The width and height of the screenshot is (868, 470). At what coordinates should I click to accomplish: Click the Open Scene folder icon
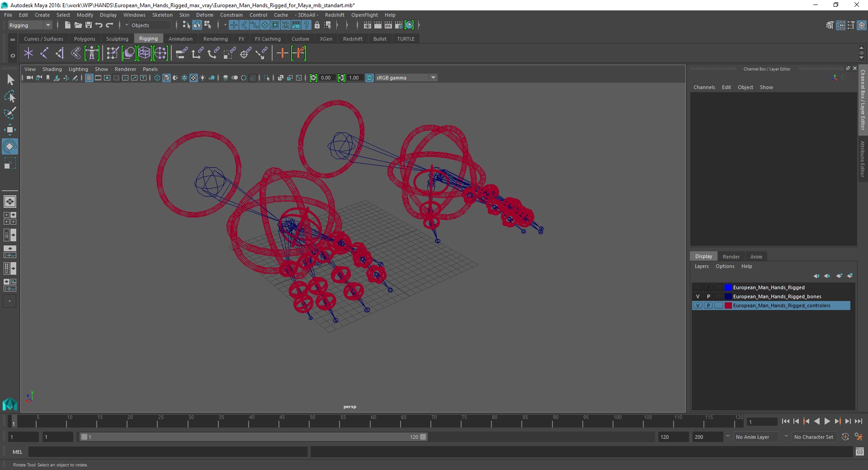pyautogui.click(x=78, y=25)
